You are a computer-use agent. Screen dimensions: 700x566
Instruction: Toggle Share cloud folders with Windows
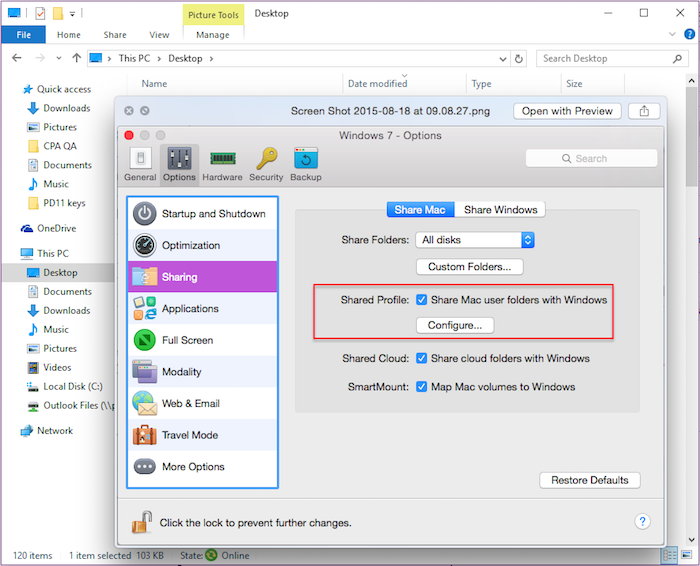point(422,358)
